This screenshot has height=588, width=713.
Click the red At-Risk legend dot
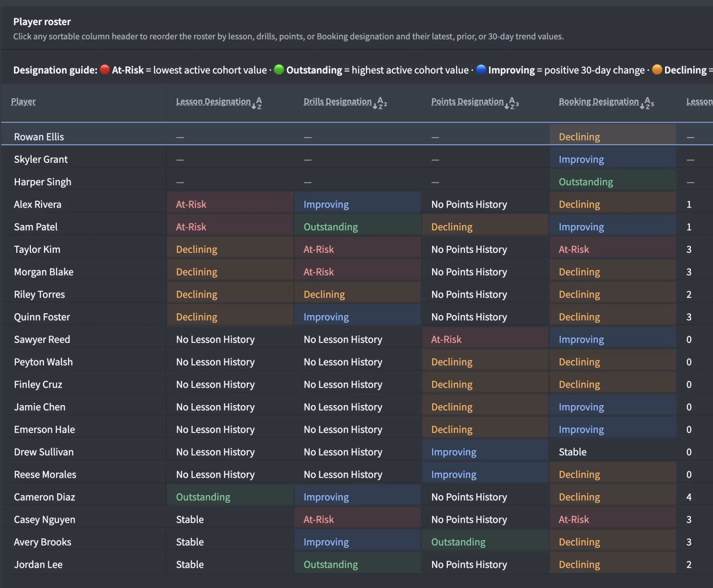(105, 70)
